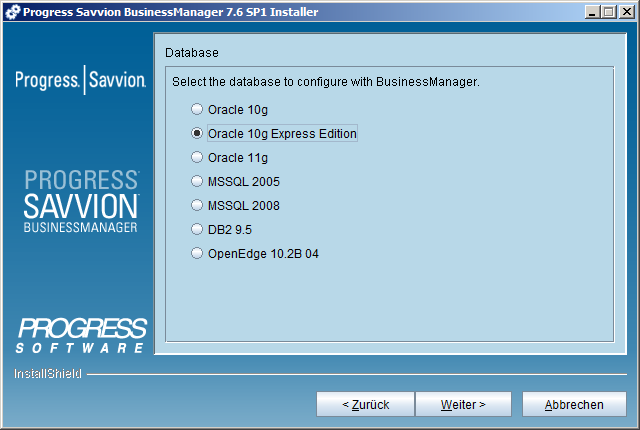The width and height of the screenshot is (640, 430).
Task: Pick the MSSQL 2005 radio option
Action: [x=197, y=181]
